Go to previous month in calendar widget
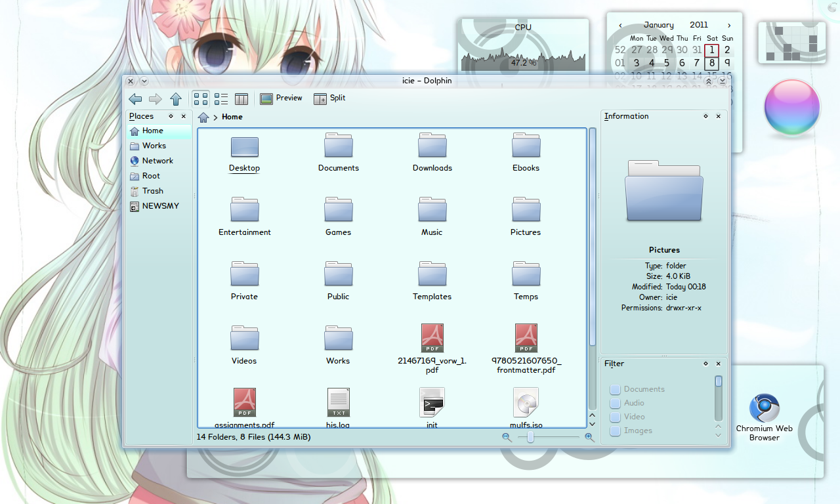Screen dimensions: 840x504 (620, 26)
